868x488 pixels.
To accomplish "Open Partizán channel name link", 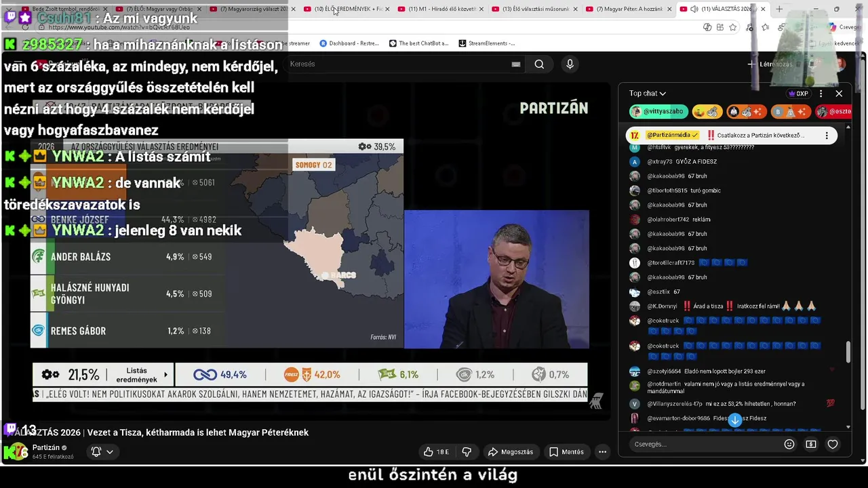I will pos(46,447).
